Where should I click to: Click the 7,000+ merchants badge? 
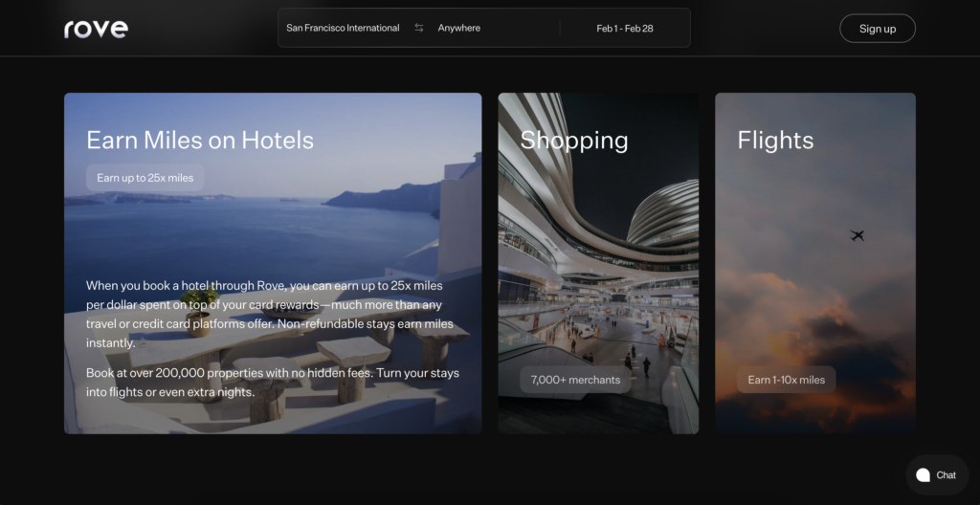[x=575, y=380]
